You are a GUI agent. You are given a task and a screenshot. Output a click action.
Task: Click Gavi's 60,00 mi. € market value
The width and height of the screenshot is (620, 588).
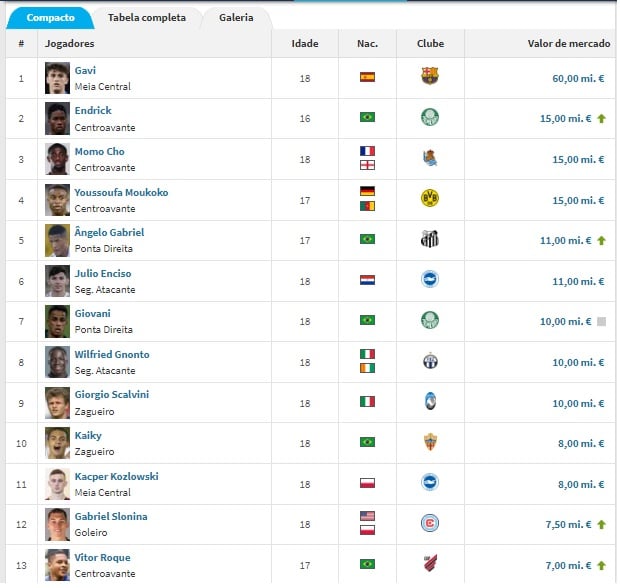coord(578,78)
